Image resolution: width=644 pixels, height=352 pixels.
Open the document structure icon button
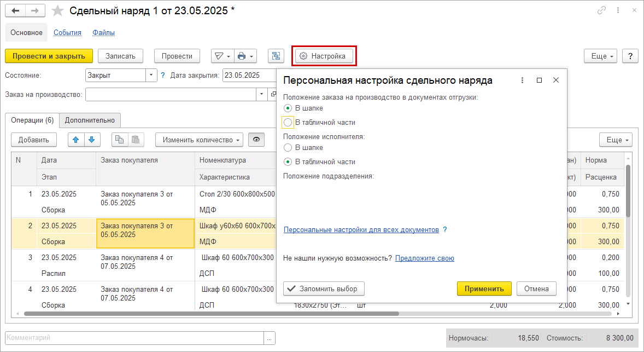click(276, 56)
